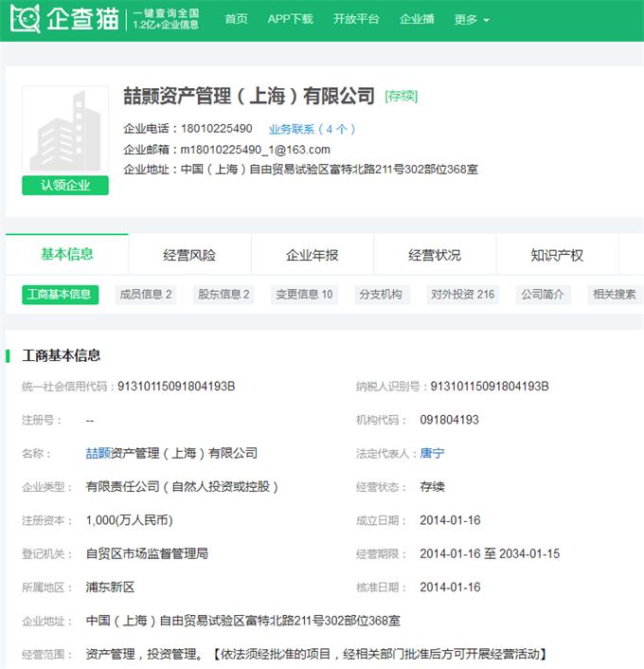Click 经营期限 value 2014-01-16 至 2034-01-15

490,553
